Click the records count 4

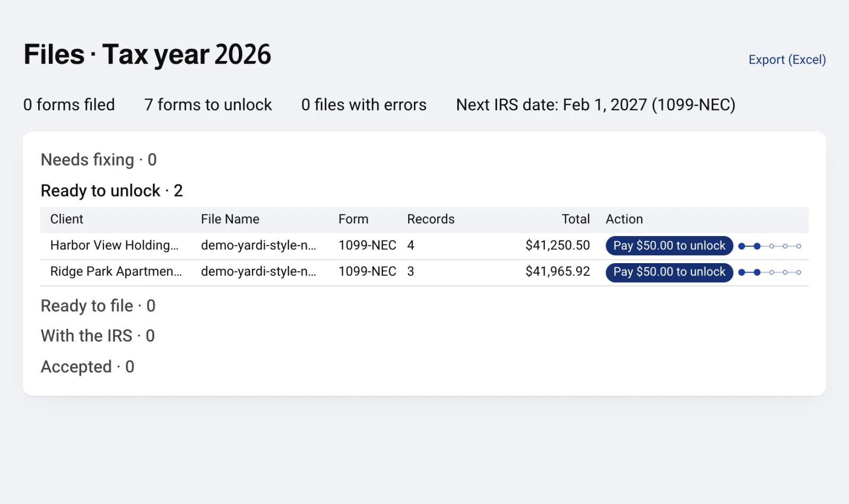(411, 245)
